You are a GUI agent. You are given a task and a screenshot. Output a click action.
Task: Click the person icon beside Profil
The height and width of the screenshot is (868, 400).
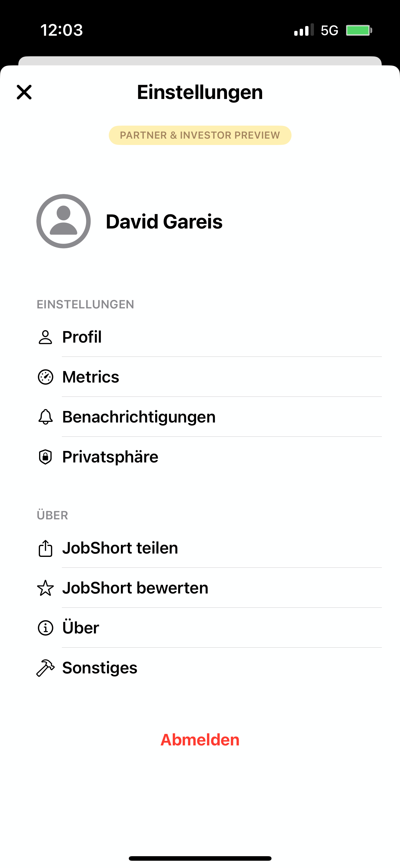pos(45,337)
